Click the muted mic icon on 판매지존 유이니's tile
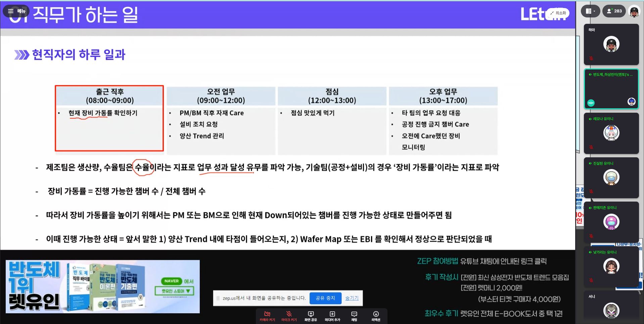 click(x=591, y=236)
